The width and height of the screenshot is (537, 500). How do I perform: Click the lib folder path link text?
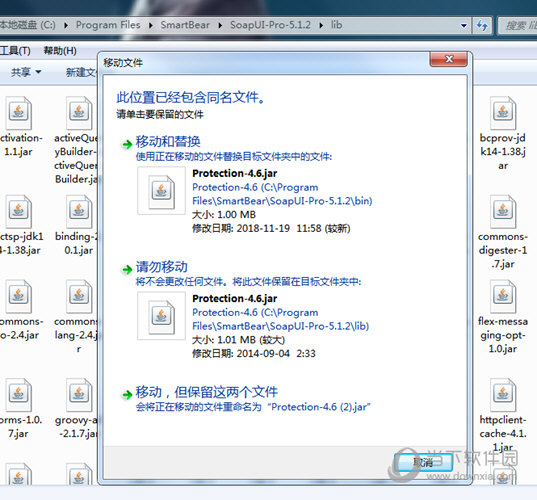[x=280, y=319]
